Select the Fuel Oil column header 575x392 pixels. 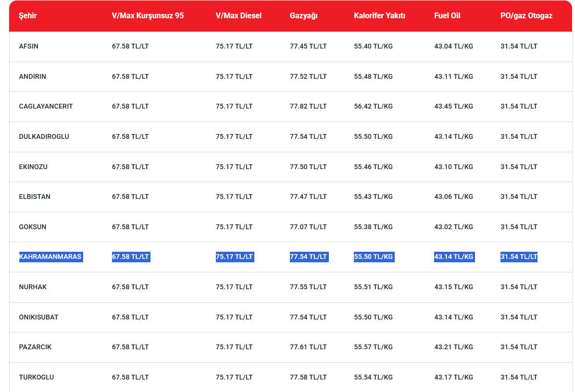point(447,16)
